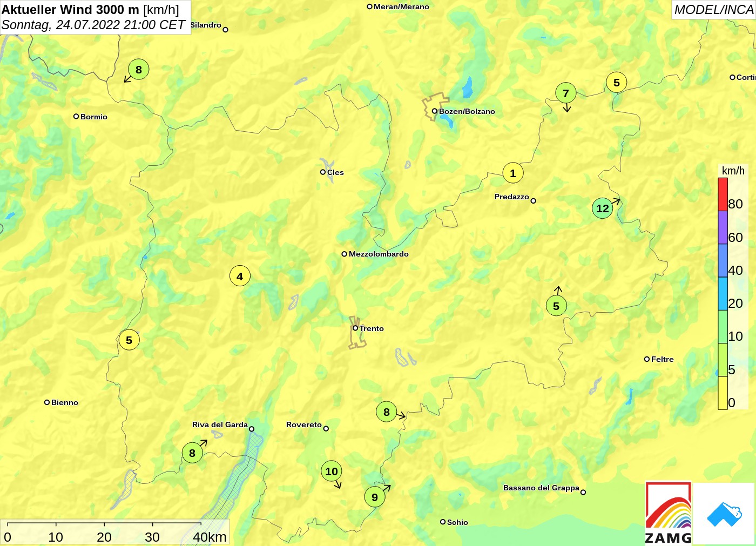Select the yellow 5 marker north of Bienno
The image size is (756, 546).
tap(129, 340)
